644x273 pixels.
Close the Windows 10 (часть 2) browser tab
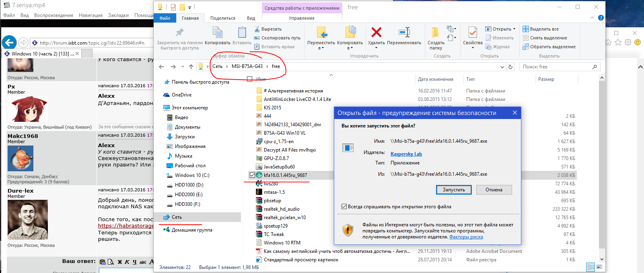pos(77,53)
